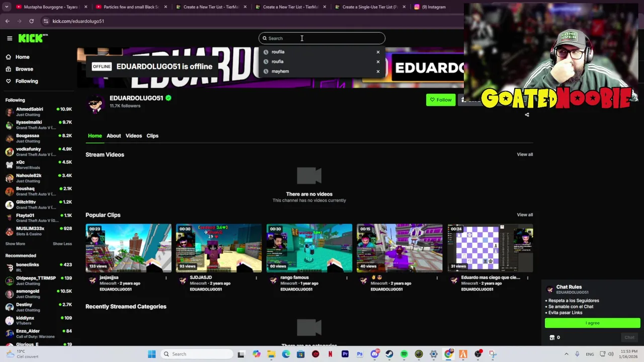Open the Kick hamburger menu
Image resolution: width=644 pixels, height=362 pixels.
coord(10,38)
